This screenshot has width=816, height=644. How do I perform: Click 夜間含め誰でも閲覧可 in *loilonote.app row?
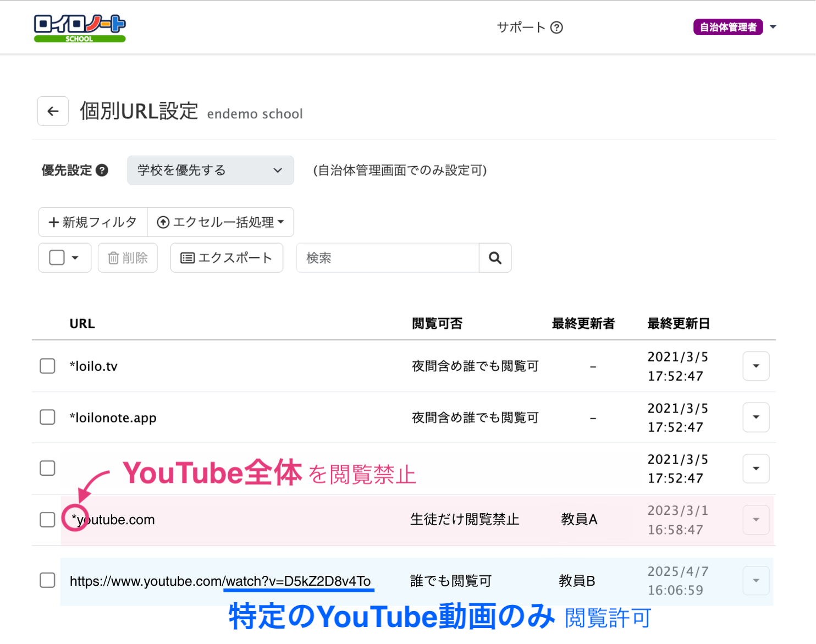475,418
